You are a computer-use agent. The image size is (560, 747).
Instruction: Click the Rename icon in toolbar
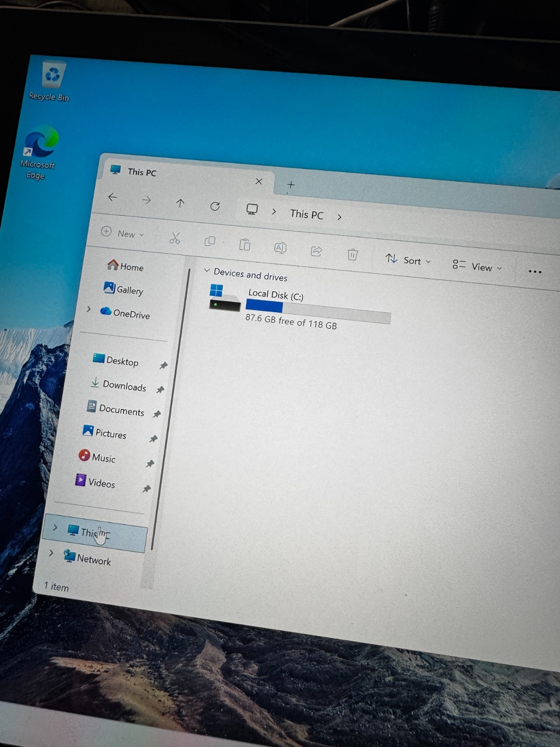coord(280,247)
